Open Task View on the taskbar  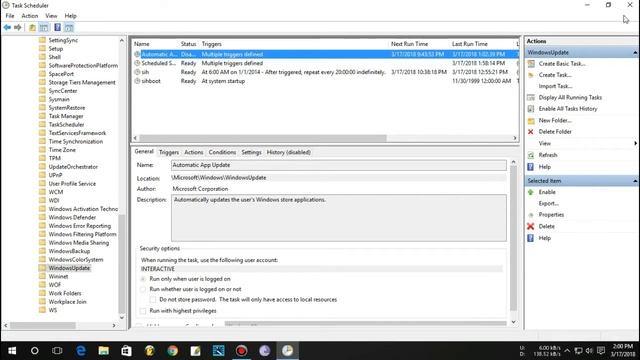(x=57, y=351)
